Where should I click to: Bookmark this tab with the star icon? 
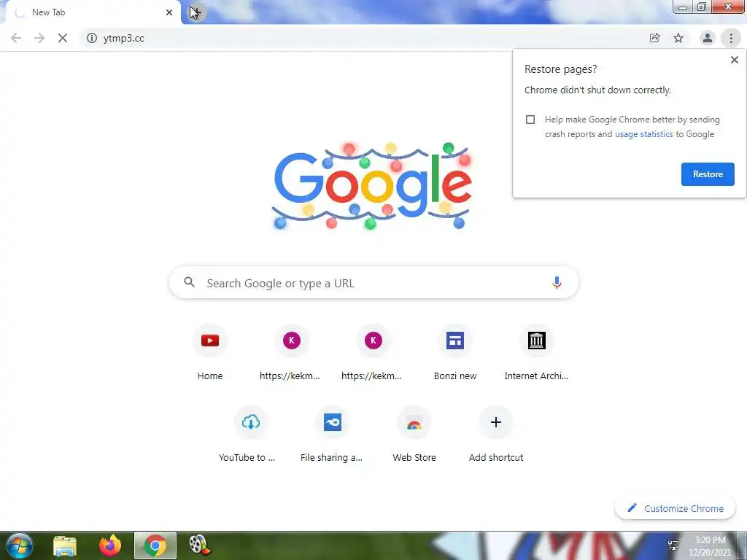click(x=678, y=38)
